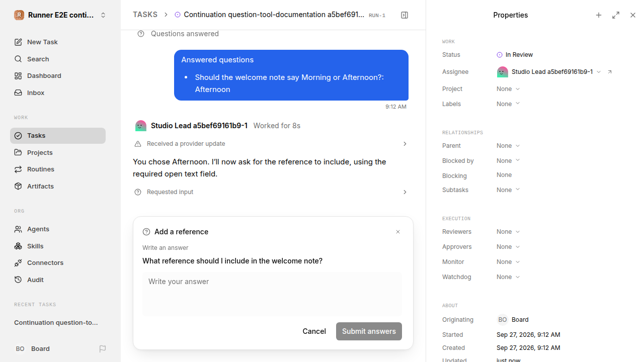Add a property with the plus icon
The height and width of the screenshot is (362, 644).
[599, 15]
